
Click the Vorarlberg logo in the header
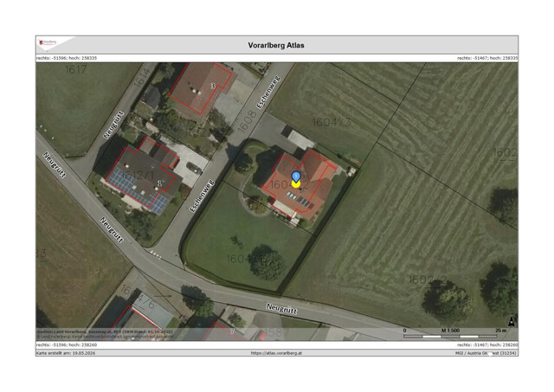pyautogui.click(x=48, y=42)
